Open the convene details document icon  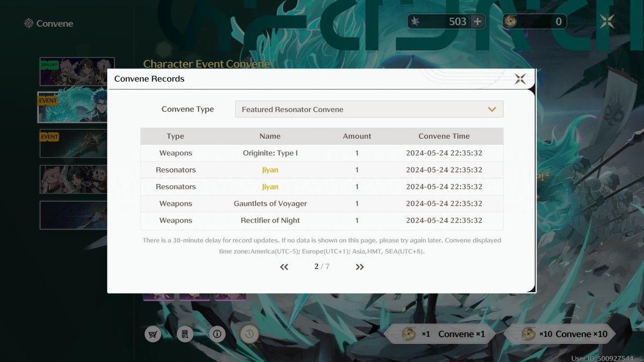(x=185, y=334)
